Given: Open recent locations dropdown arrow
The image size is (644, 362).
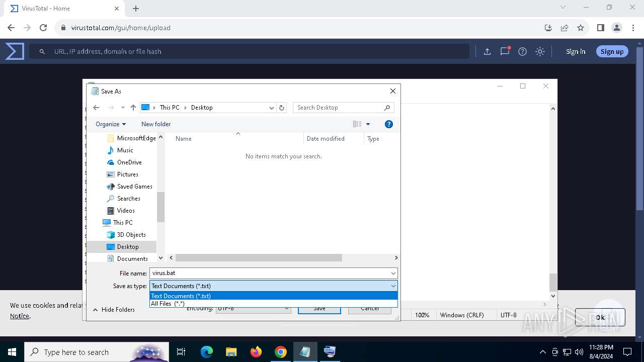Looking at the screenshot, I should pos(123,108).
